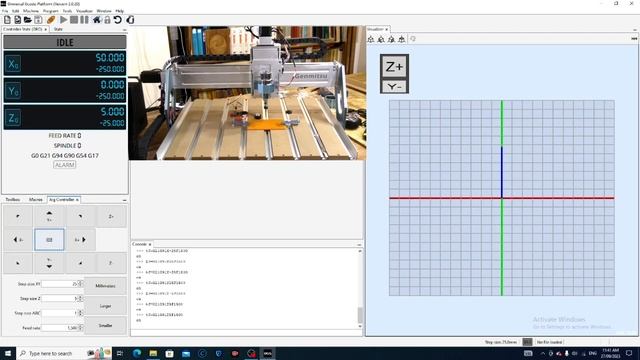This screenshot has height=360, width=640.
Task: Adjust the Feed rate spinner arrows
Action: tap(80, 328)
